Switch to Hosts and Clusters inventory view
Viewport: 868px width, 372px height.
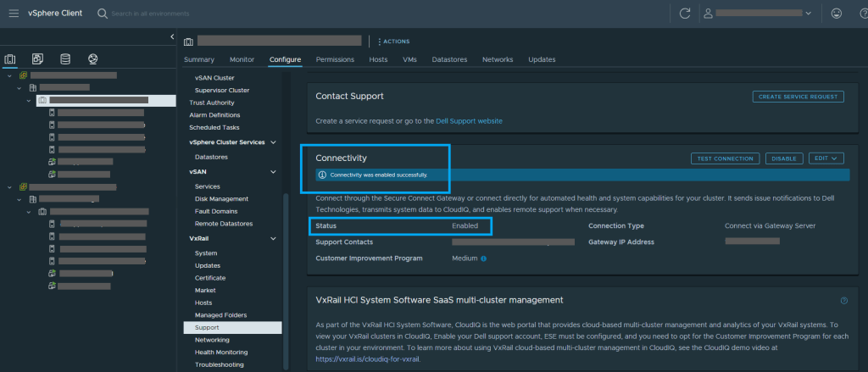tap(10, 59)
